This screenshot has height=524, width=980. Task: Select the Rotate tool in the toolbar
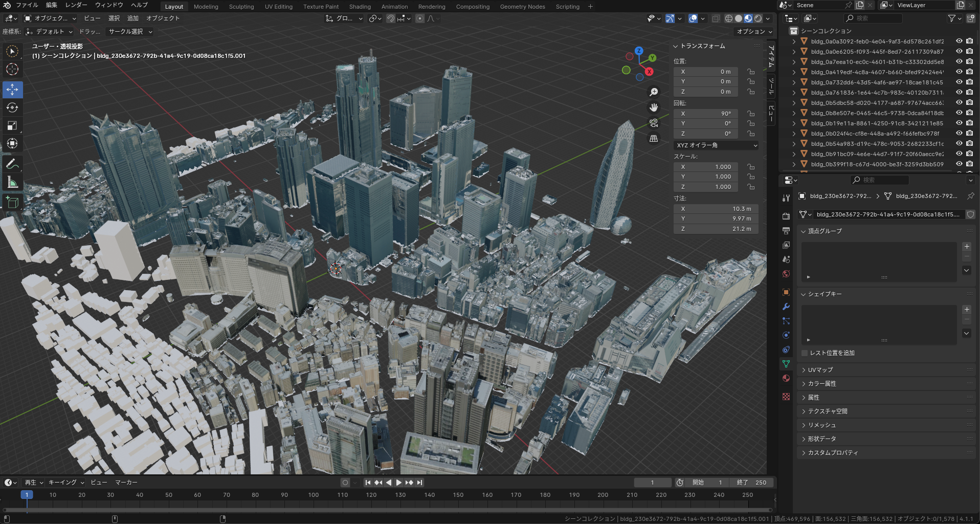coord(12,107)
